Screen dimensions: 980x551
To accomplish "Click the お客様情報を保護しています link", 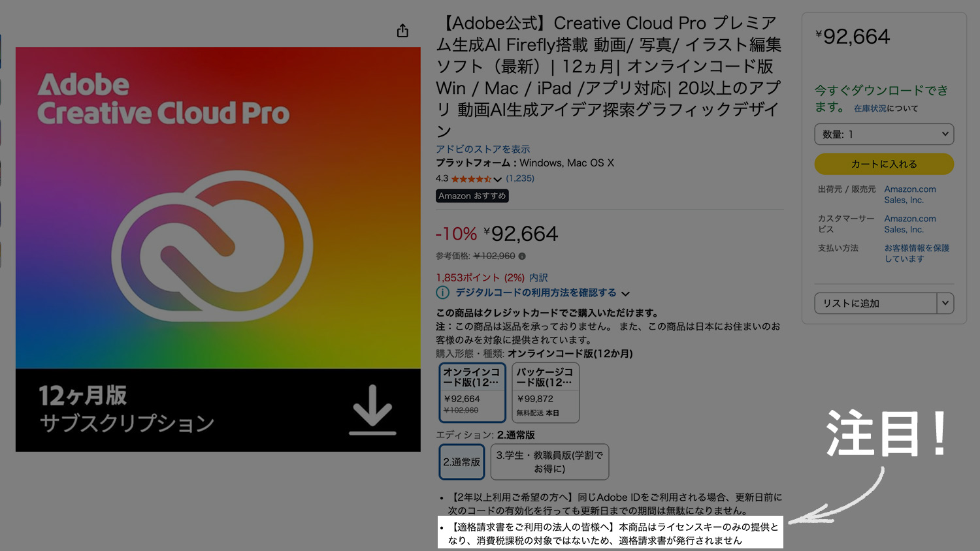I will [x=917, y=253].
